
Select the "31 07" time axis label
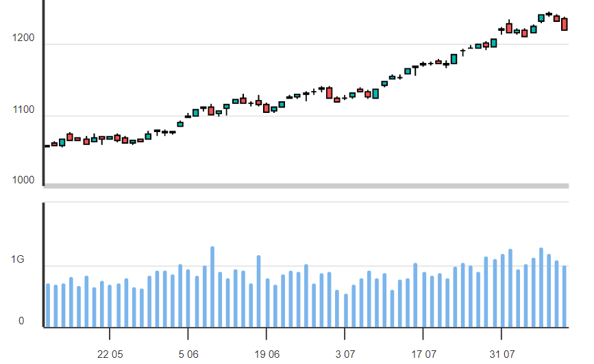tap(502, 354)
